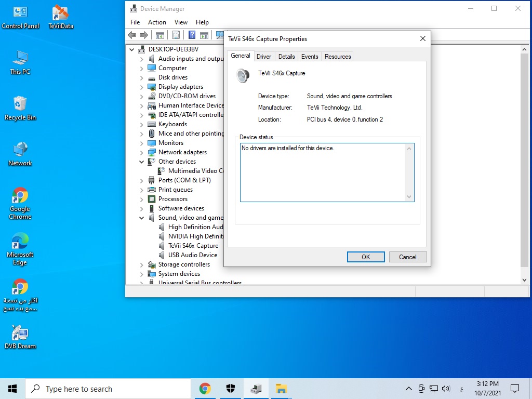
Task: Select the Recycle Bin desktop icon
Action: click(20, 109)
